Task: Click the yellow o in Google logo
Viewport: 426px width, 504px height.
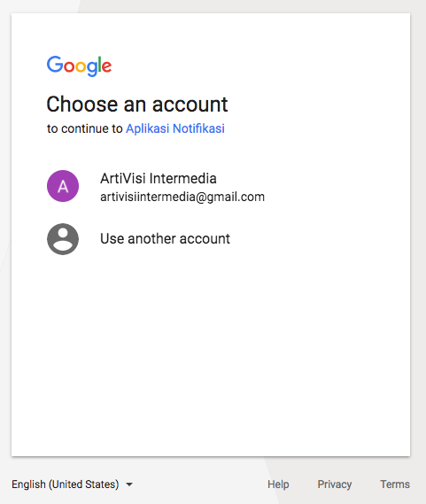Action: pyautogui.click(x=81, y=66)
